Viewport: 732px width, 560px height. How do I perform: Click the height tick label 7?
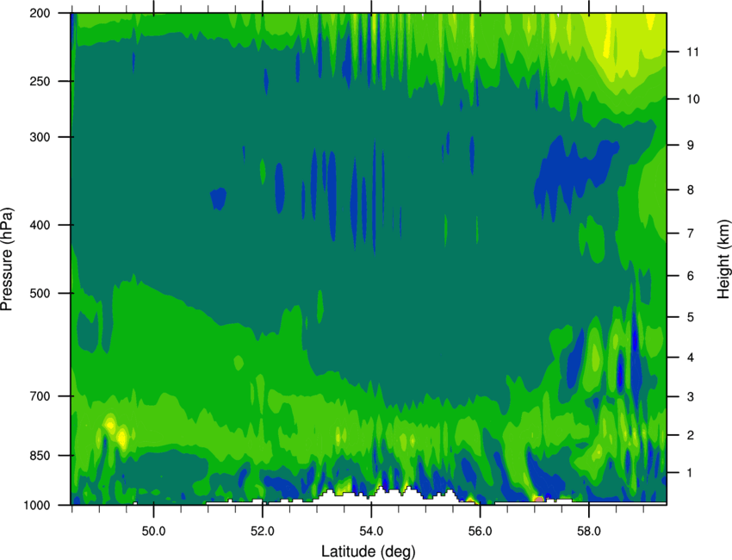(691, 233)
